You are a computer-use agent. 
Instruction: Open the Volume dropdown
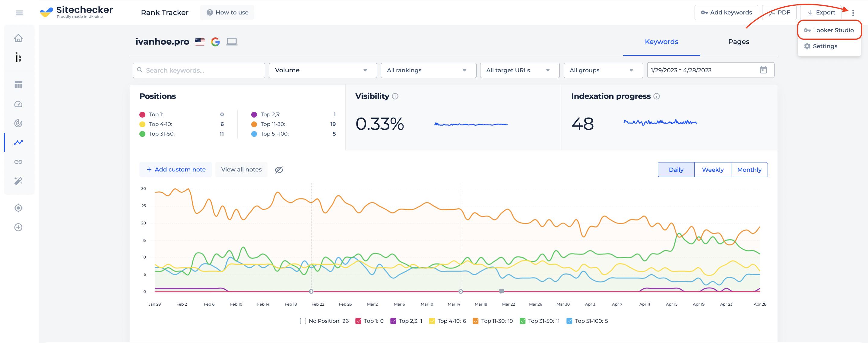pos(323,70)
